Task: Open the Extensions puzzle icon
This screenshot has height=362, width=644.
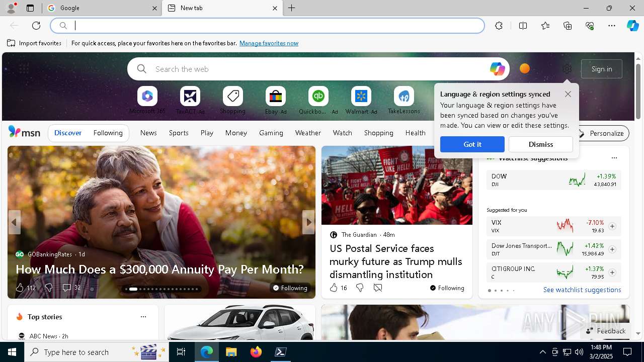Action: pyautogui.click(x=499, y=26)
